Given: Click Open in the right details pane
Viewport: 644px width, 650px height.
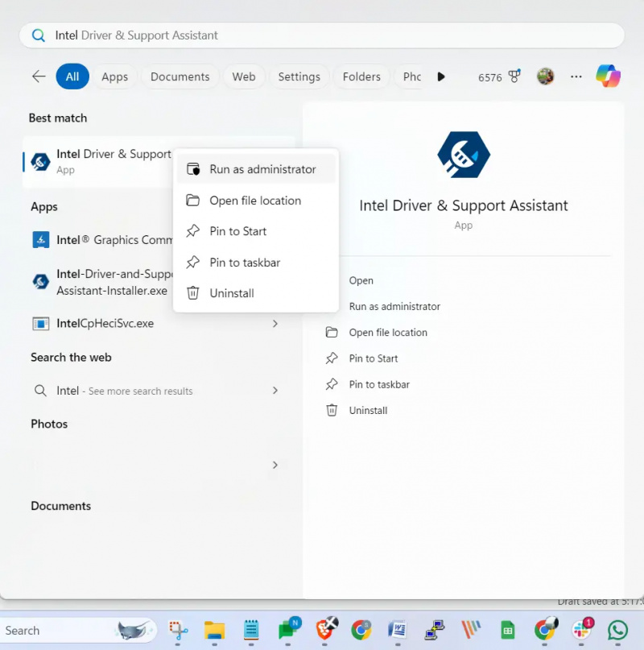Looking at the screenshot, I should click(361, 280).
